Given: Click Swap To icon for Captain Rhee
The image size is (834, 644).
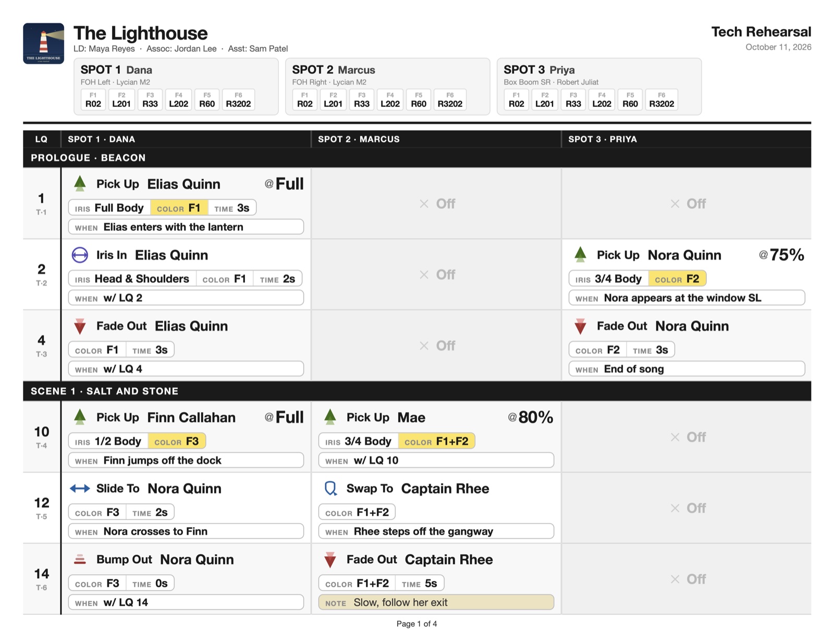Looking at the screenshot, I should 330,488.
